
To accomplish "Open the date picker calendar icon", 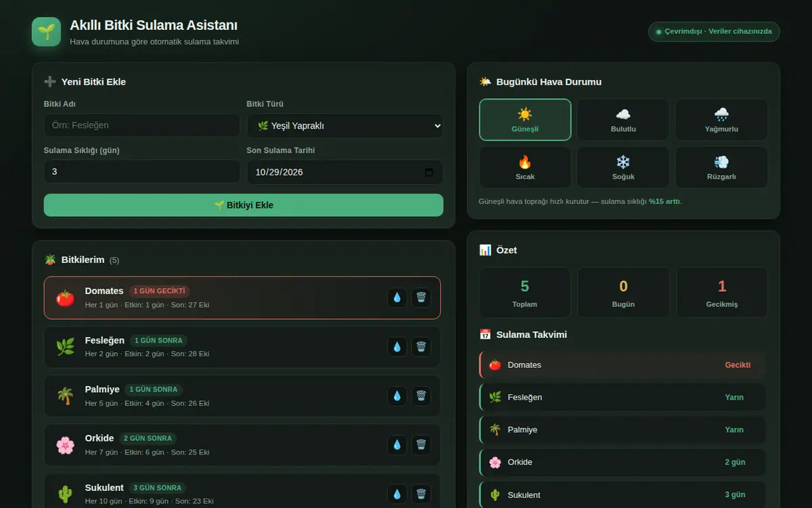I will [x=429, y=172].
